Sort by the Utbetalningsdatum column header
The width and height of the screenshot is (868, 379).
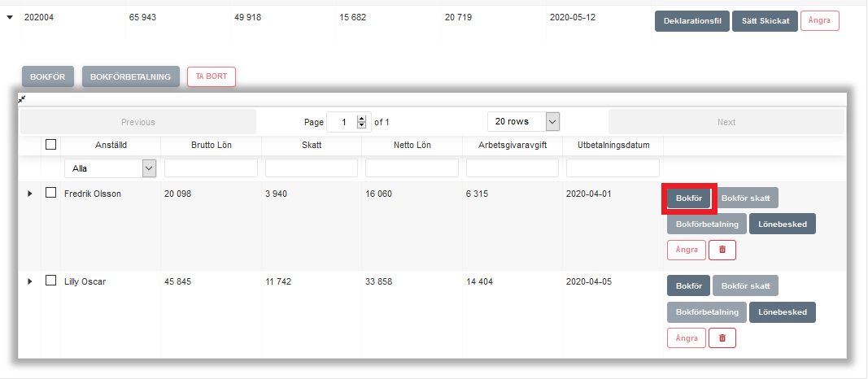coord(613,146)
